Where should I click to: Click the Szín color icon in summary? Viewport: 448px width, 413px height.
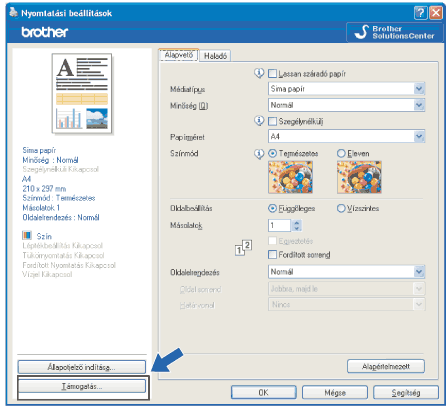tap(27, 235)
